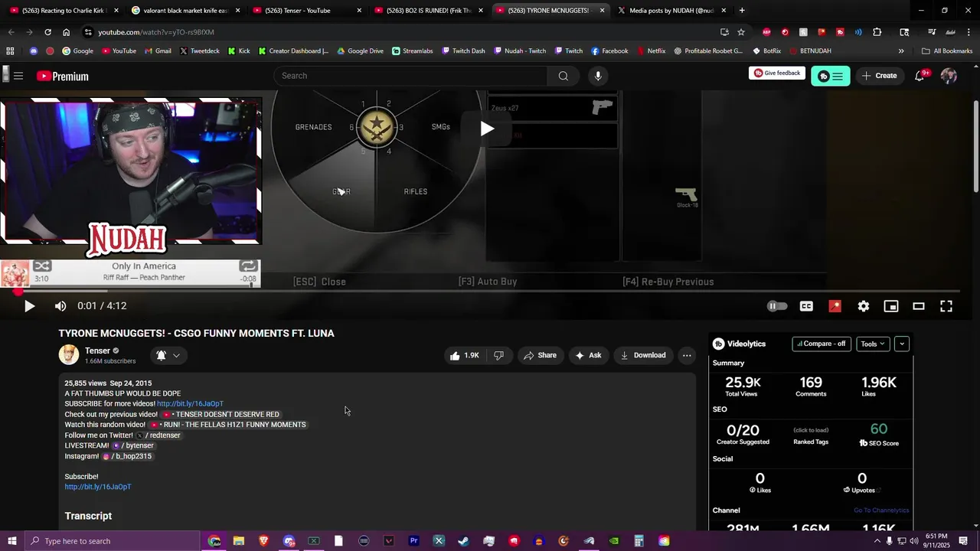This screenshot has width=980, height=551.
Task: Click Give feedback button
Action: point(777,73)
